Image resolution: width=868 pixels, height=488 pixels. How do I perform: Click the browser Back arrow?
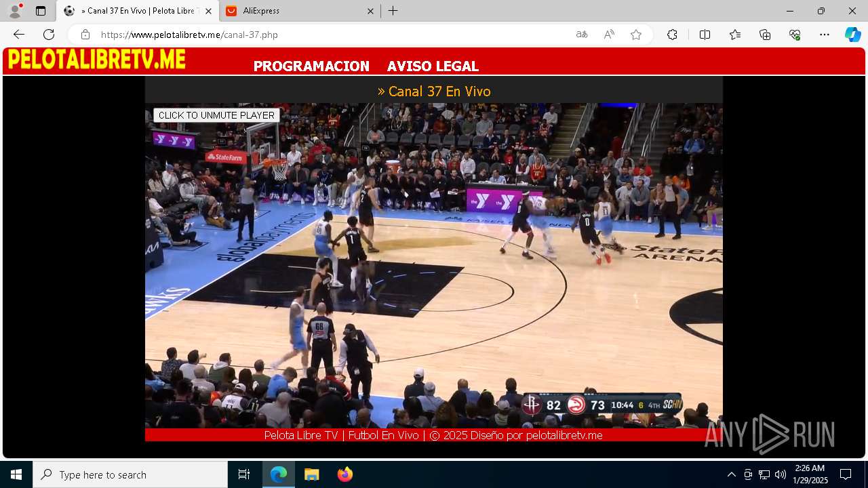point(19,35)
